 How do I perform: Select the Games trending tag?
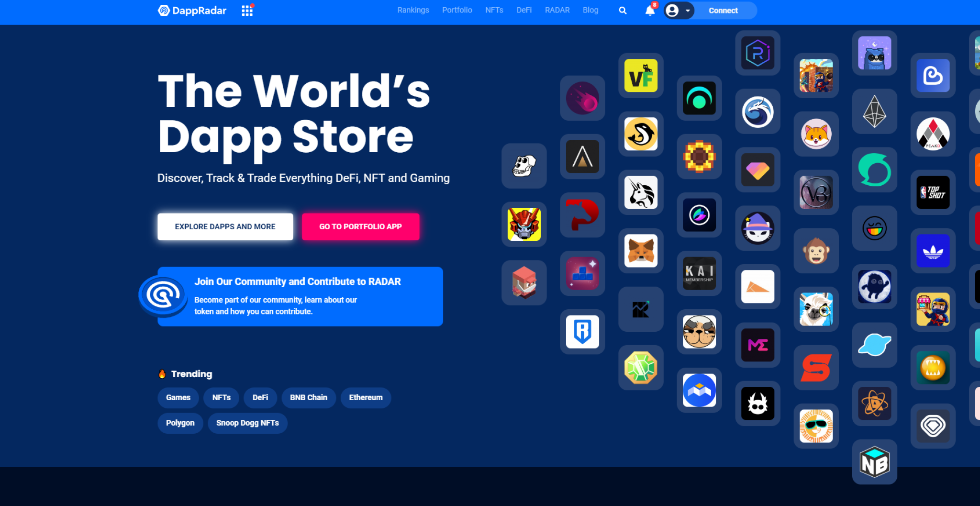[178, 397]
